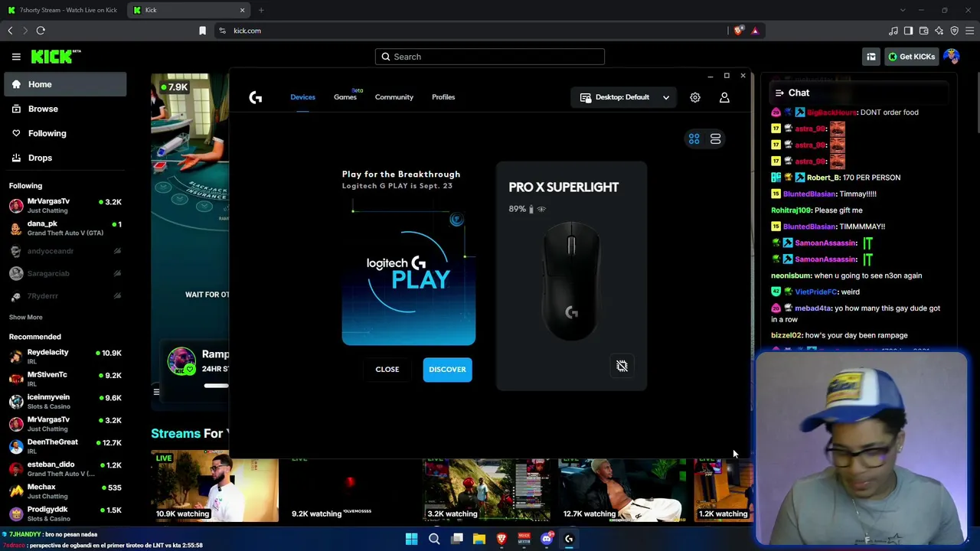The image size is (980, 551).
Task: Open Reydelacity recommended channel
Action: click(x=65, y=357)
